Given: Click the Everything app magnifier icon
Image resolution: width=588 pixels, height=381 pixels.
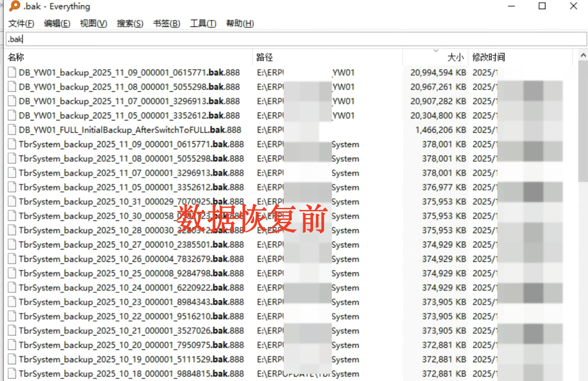Looking at the screenshot, I should (x=14, y=6).
